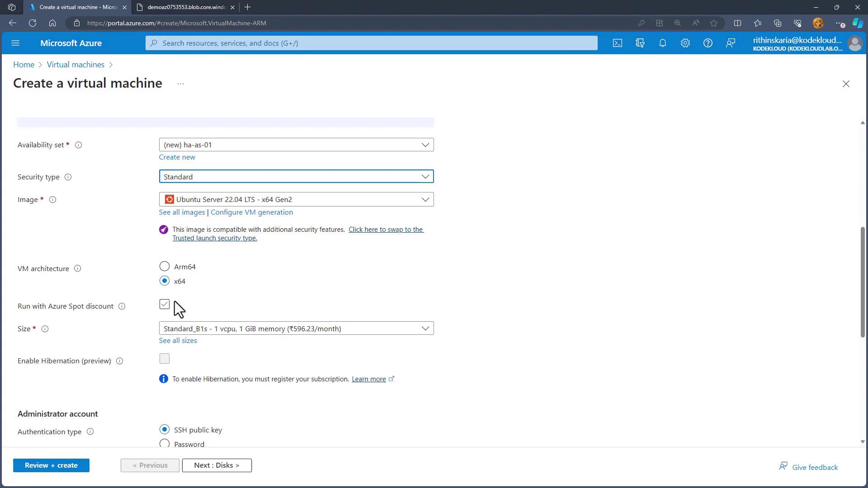Open Azure Cloud Shell icon
This screenshot has width=868, height=488.
(617, 43)
